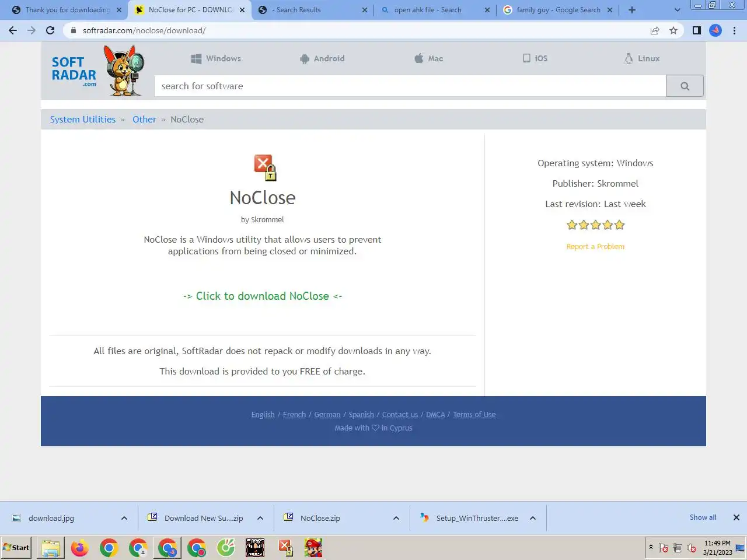Click the magnifier search button
Viewport: 747px width, 560px height.
pos(685,86)
